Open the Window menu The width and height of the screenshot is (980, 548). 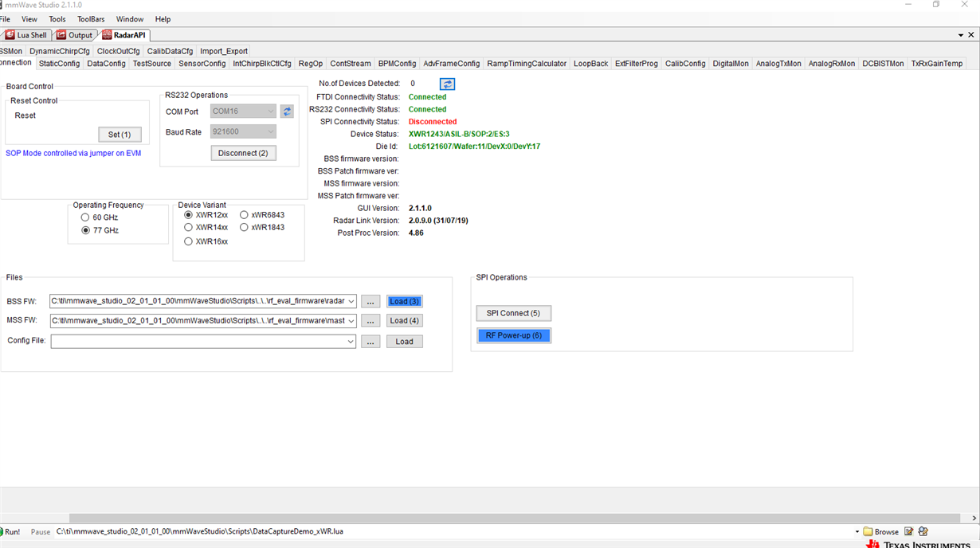tap(130, 19)
